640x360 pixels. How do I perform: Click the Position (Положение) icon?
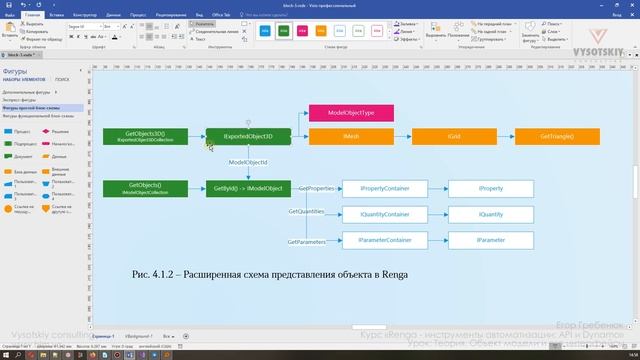[458, 27]
